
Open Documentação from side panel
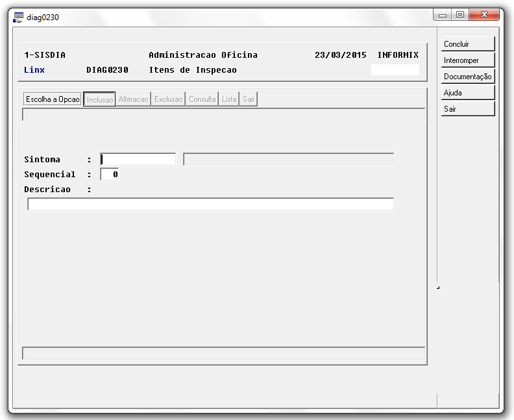coord(468,76)
